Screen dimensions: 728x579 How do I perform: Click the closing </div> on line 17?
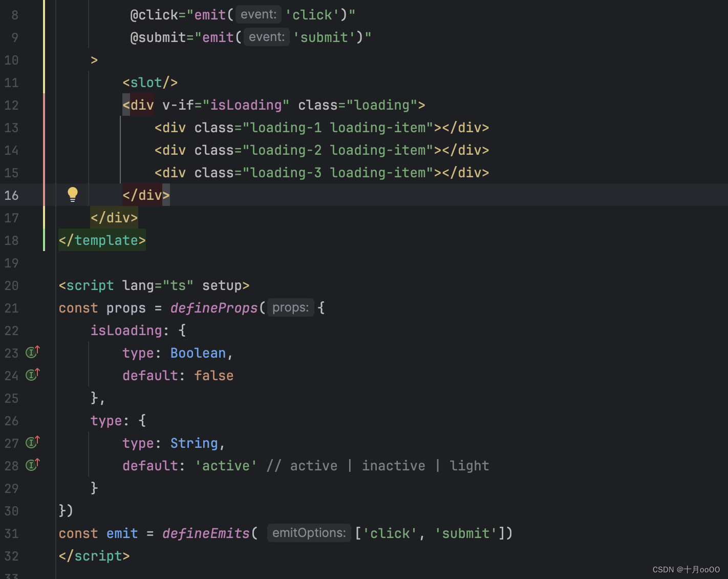[114, 218]
